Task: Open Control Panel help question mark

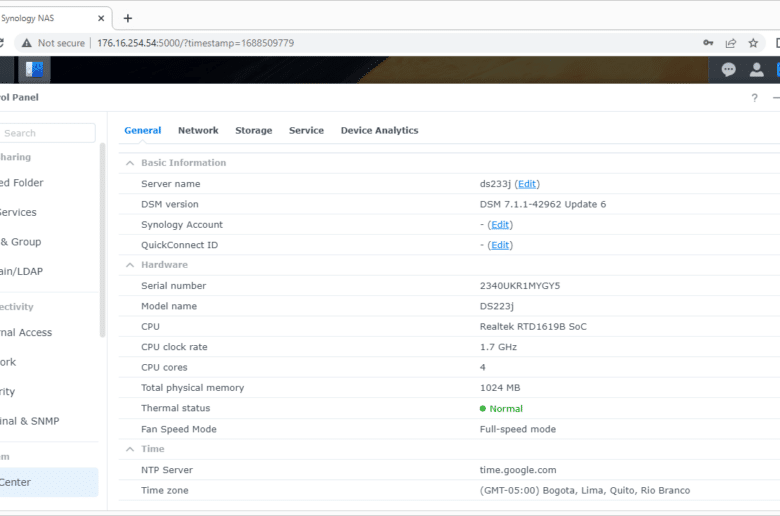Action: click(755, 98)
